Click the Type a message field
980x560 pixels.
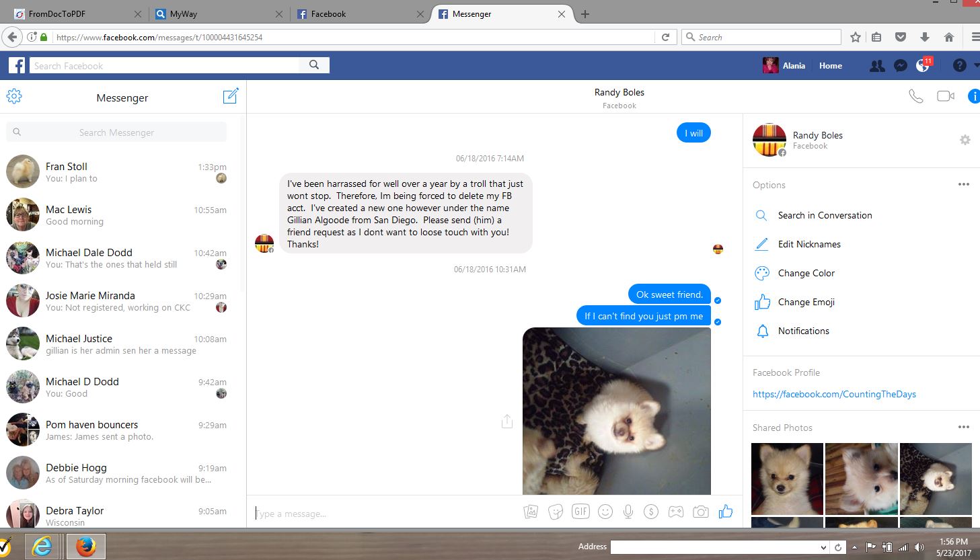click(387, 513)
